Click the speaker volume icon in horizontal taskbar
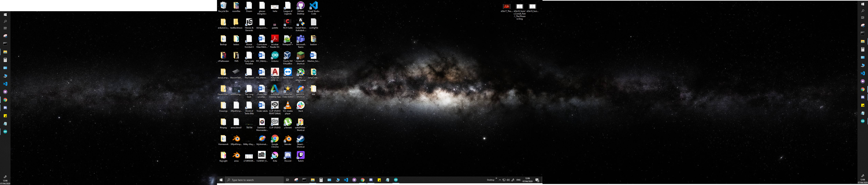Viewport: 868px width, 185px height. pos(508,180)
